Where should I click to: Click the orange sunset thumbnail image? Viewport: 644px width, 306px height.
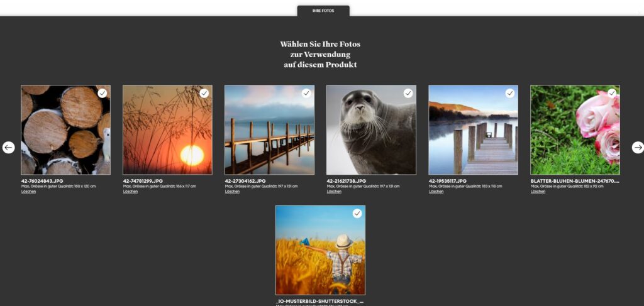tap(167, 135)
